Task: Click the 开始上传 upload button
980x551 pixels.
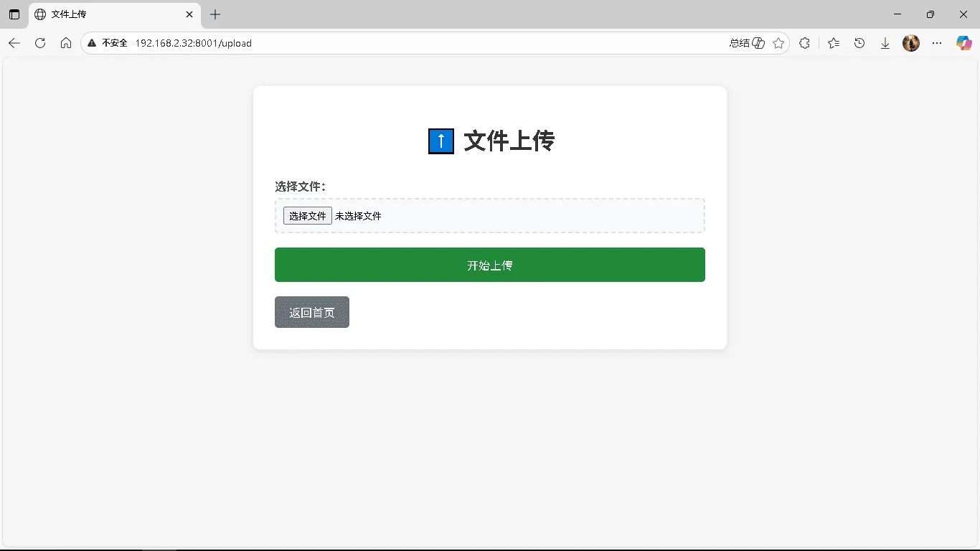Action: coord(489,265)
